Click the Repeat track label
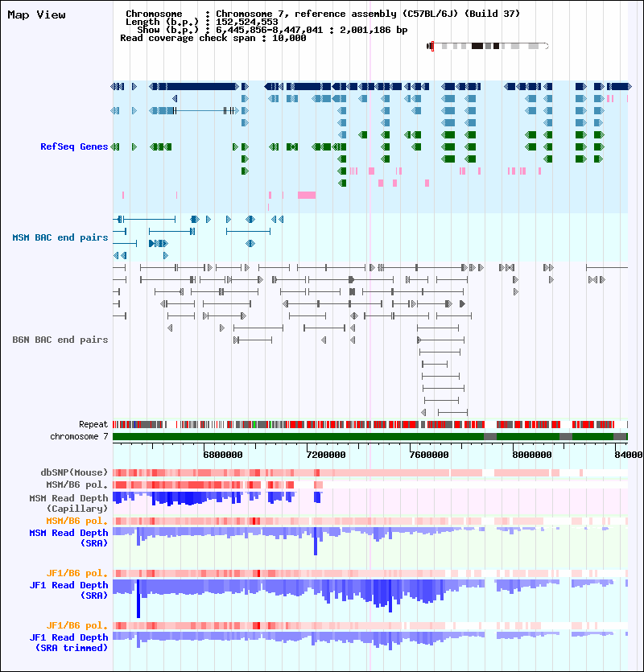This screenshot has height=672, width=644. click(93, 424)
